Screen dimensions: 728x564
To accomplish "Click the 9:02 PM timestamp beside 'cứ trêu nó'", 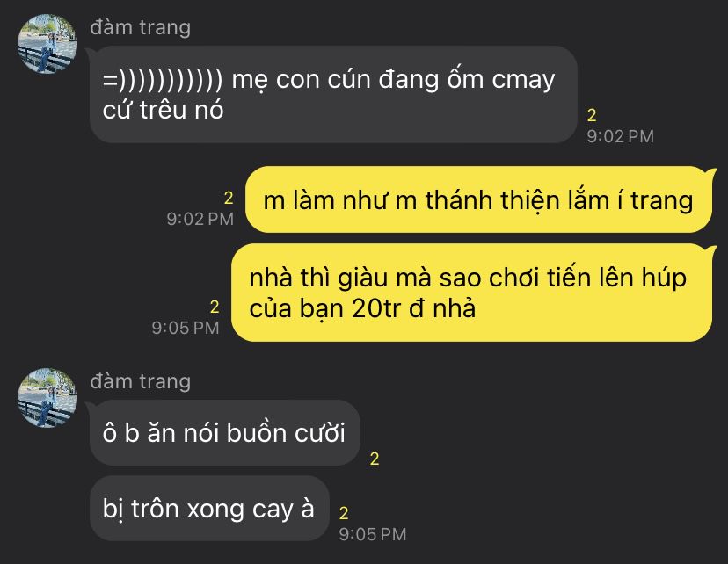I will pyautogui.click(x=620, y=136).
